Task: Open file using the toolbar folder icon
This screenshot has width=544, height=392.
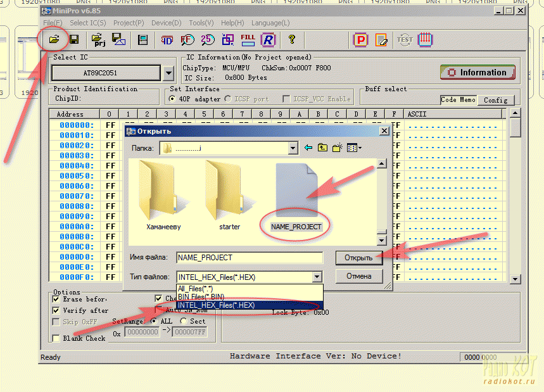Action: tap(54, 39)
